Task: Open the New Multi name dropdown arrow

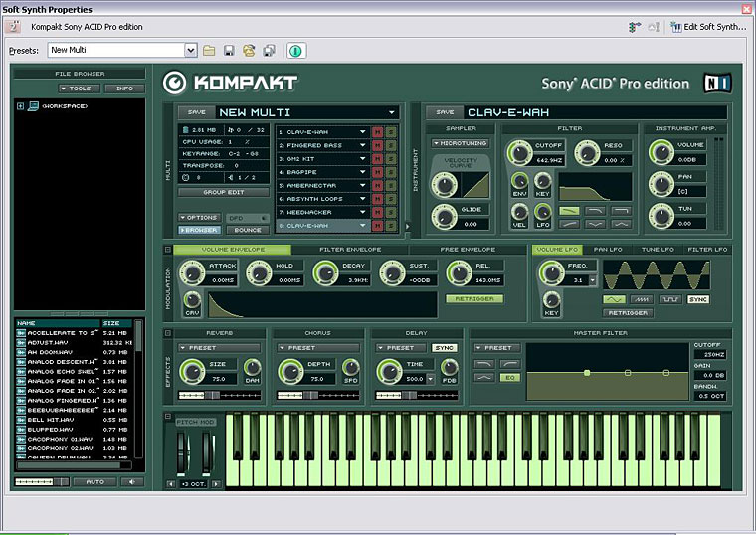Action: [392, 112]
